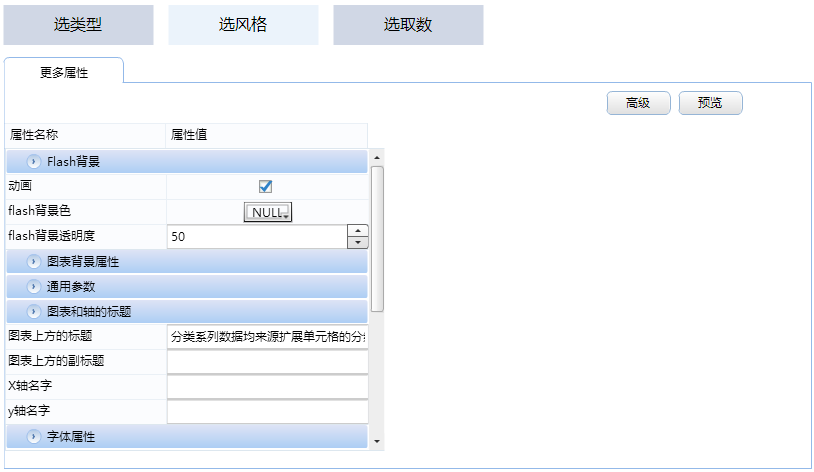Image resolution: width=814 pixels, height=472 pixels.
Task: Click the 预览 button
Action: coord(710,103)
